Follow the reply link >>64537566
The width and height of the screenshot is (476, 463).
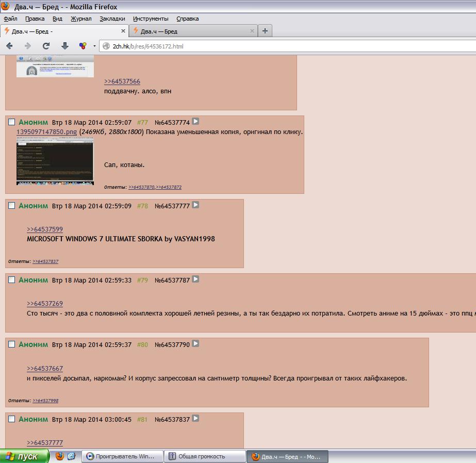click(x=122, y=81)
